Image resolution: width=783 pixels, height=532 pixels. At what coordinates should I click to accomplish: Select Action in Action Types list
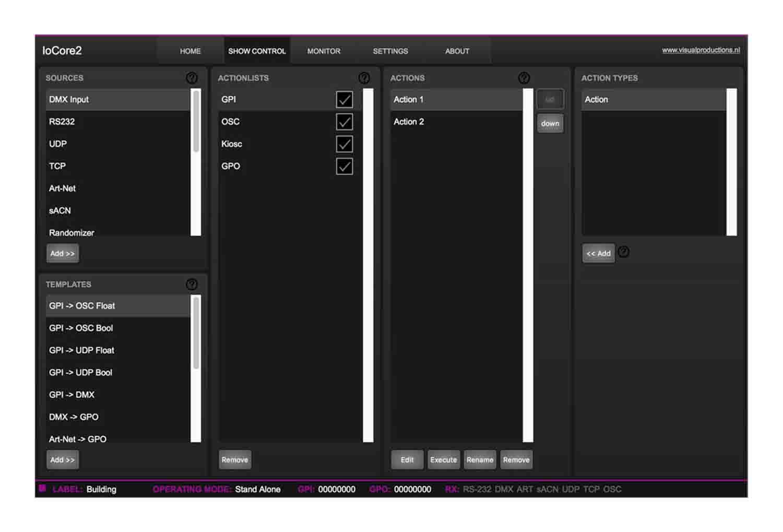click(x=654, y=99)
